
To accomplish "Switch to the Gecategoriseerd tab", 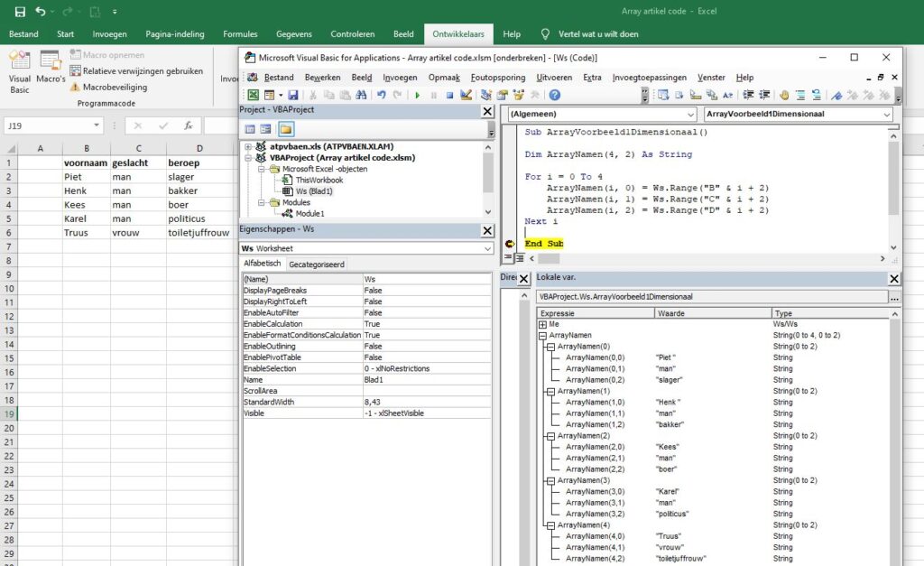I will [316, 264].
